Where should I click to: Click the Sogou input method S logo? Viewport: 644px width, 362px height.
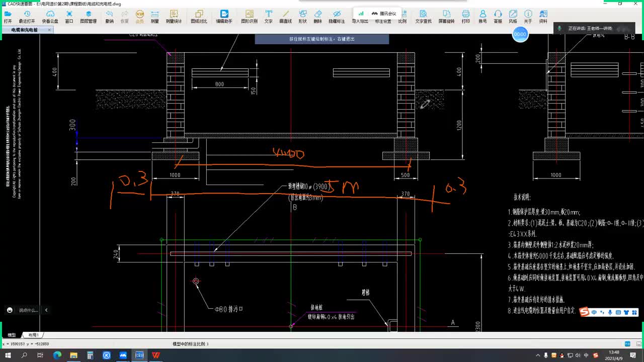tap(585, 312)
